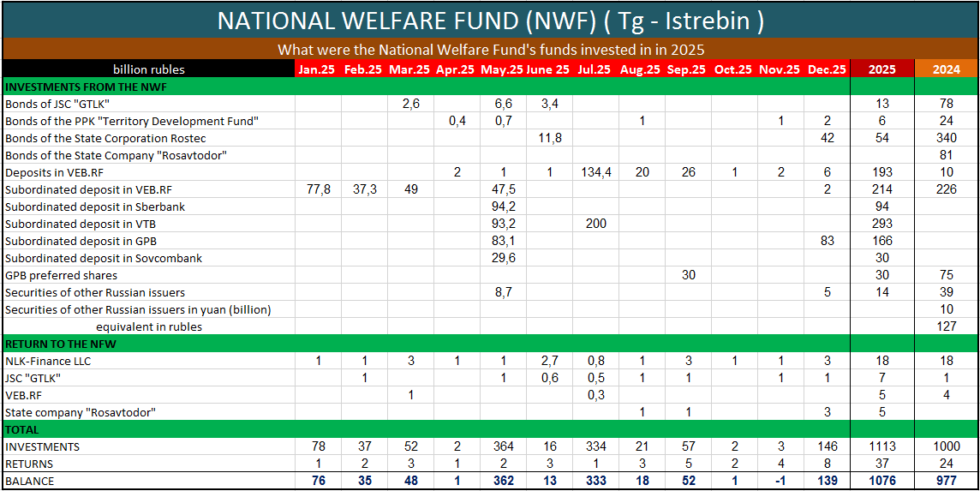Image resolution: width=980 pixels, height=491 pixels.
Task: Click the 139 balance in December
Action: pyautogui.click(x=827, y=481)
